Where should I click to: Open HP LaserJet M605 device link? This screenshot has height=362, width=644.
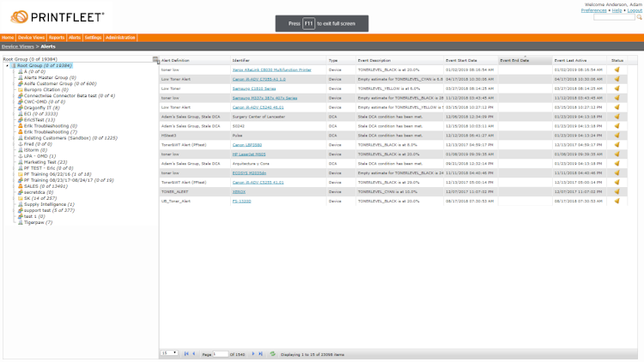click(249, 154)
